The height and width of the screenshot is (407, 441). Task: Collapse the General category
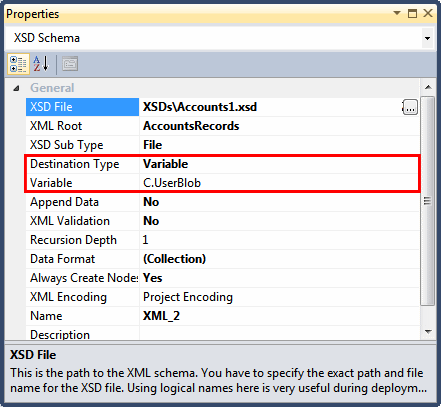[16, 88]
